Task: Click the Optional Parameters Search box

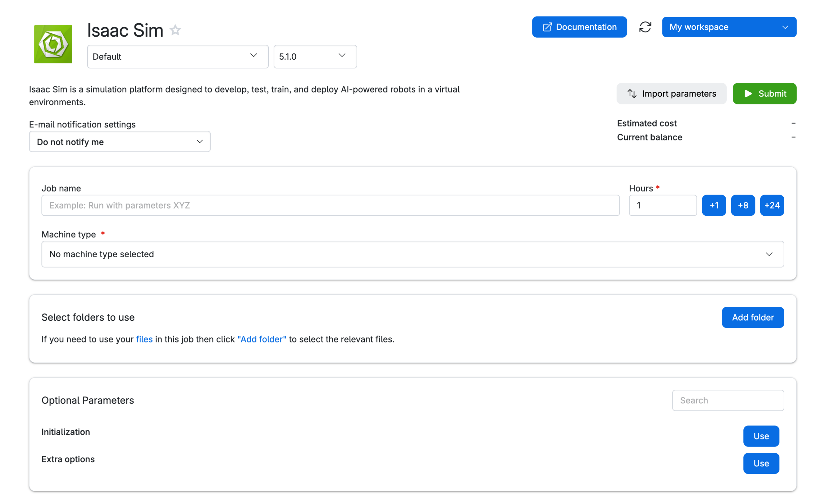Action: pyautogui.click(x=728, y=400)
